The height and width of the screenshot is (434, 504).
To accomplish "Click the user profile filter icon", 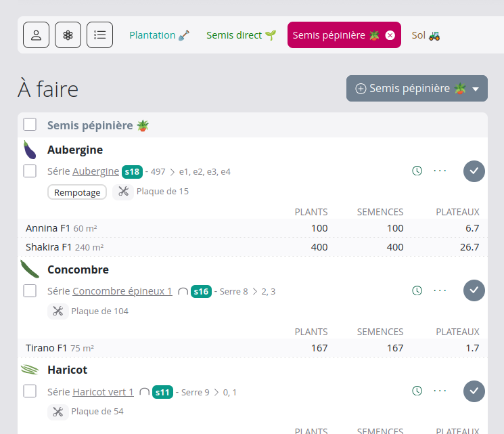I will tap(36, 35).
